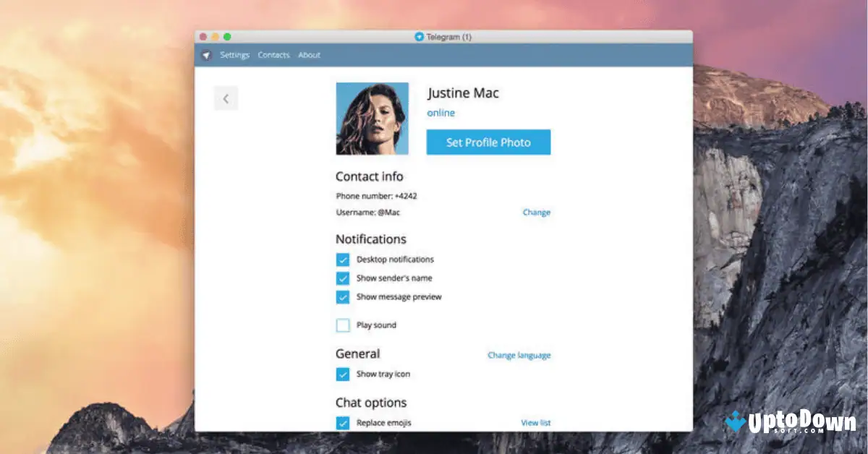Toggle off Show message preview
The height and width of the screenshot is (454, 868).
[x=342, y=296]
